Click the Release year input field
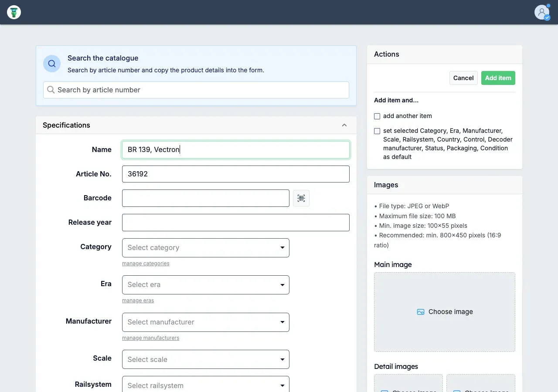The image size is (558, 392). pos(236,223)
